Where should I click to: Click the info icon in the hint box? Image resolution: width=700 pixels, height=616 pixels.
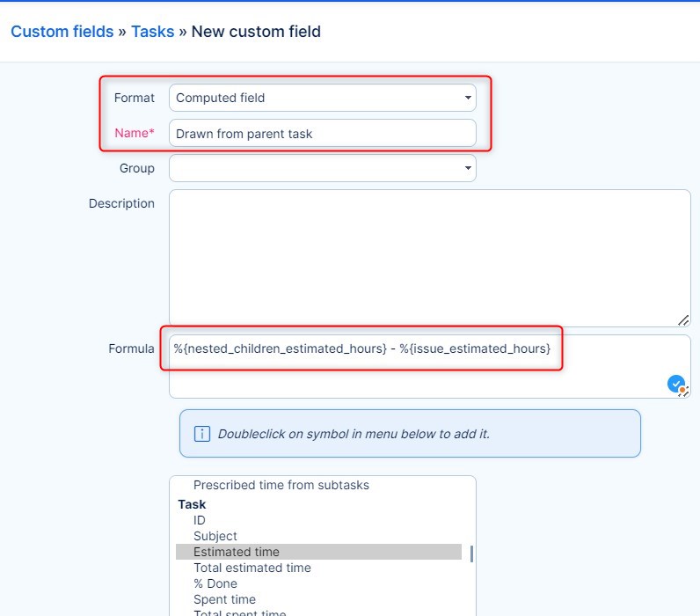pyautogui.click(x=201, y=434)
